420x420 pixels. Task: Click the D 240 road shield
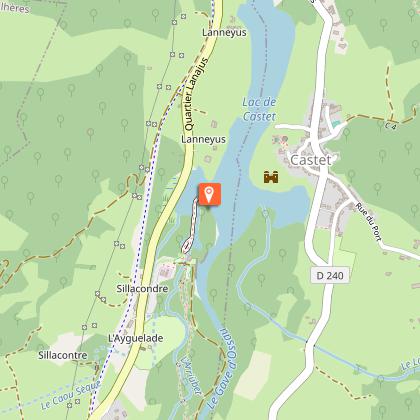coord(330,275)
